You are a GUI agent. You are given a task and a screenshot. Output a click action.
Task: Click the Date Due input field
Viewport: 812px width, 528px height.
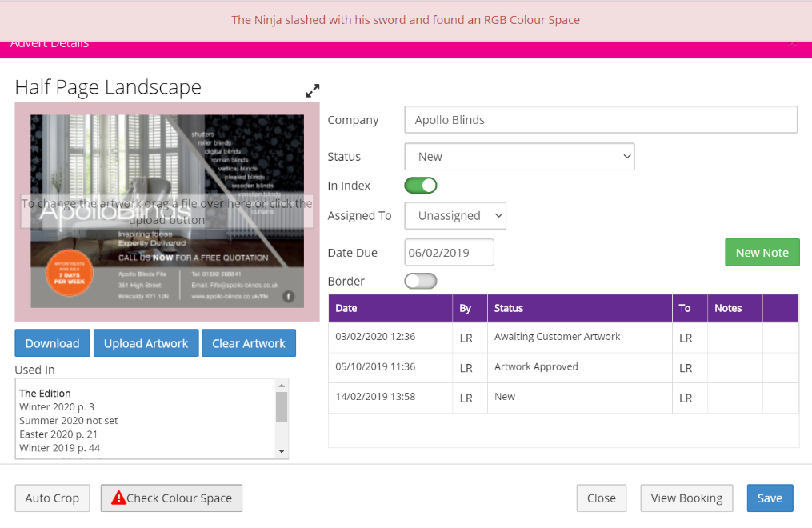click(449, 253)
